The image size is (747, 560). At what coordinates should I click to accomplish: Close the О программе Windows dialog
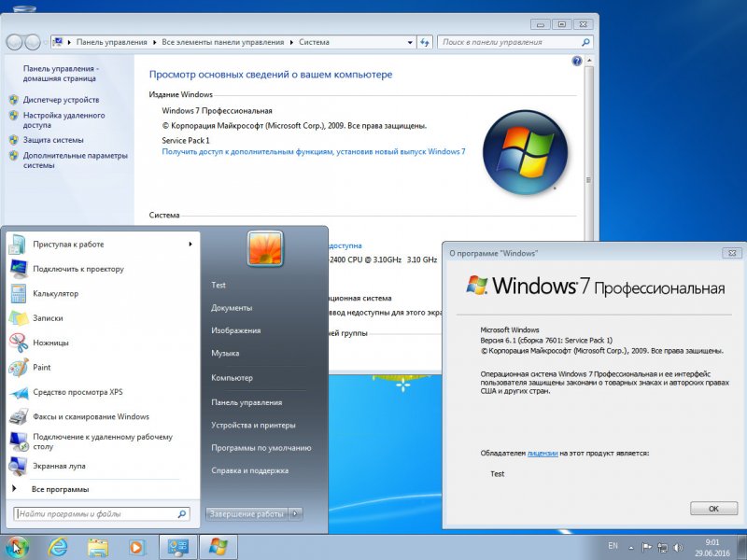point(732,253)
